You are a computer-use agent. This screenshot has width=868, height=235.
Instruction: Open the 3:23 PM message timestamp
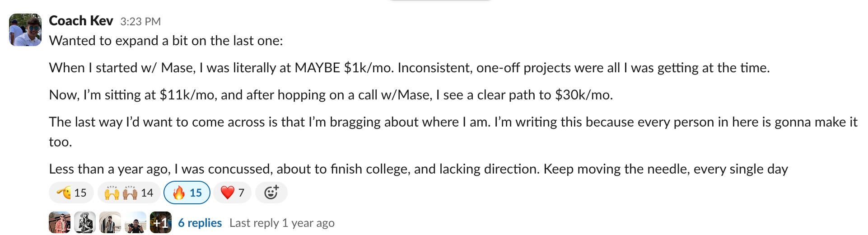pos(140,21)
